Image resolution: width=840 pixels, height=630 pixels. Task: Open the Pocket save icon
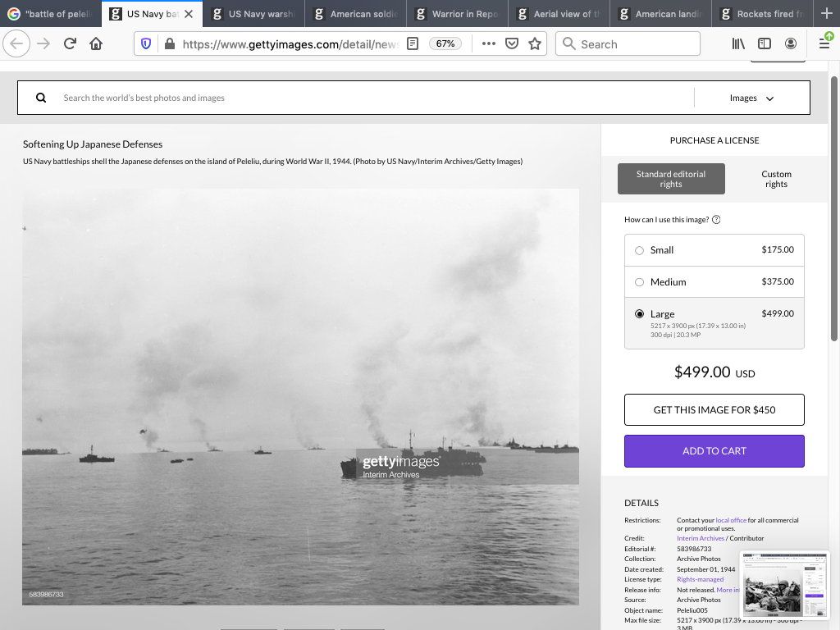click(x=512, y=44)
